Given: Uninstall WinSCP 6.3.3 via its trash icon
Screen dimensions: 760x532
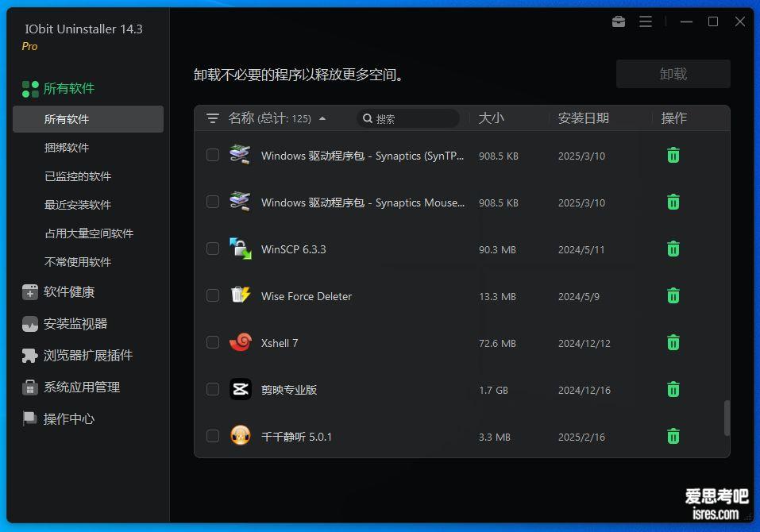Looking at the screenshot, I should [x=673, y=249].
